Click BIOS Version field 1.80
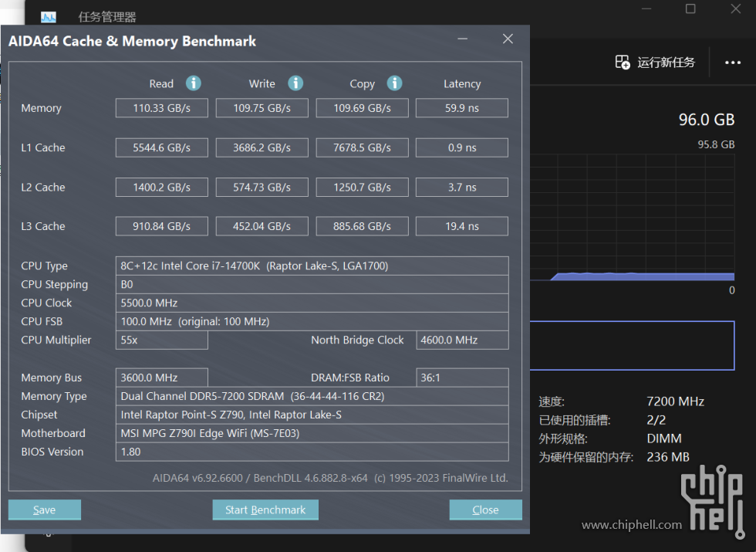This screenshot has height=552, width=756. [312, 452]
